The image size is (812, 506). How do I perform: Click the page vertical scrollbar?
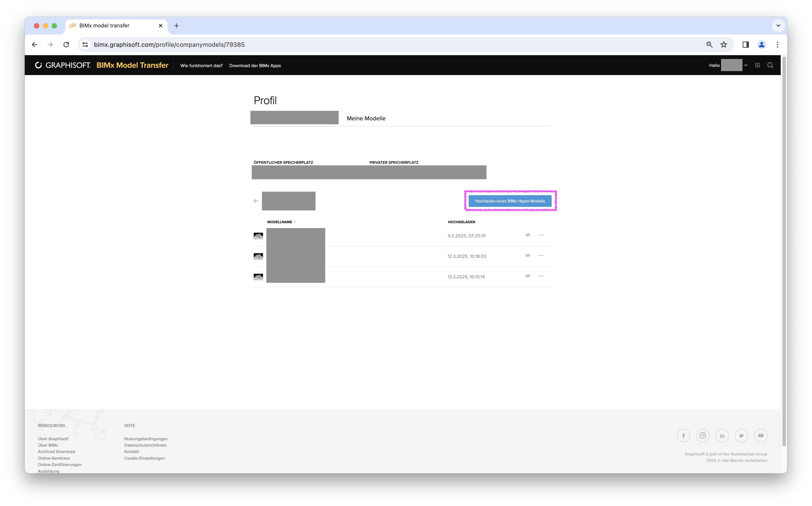pos(784,251)
